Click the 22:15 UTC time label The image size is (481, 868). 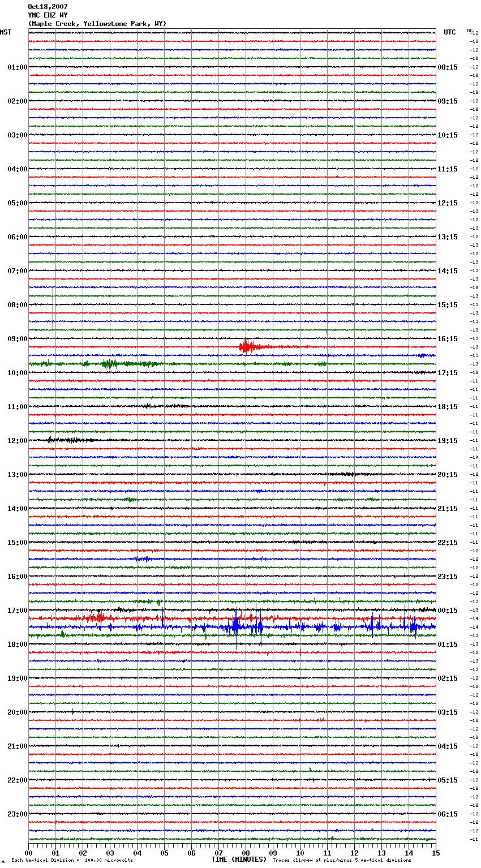tap(448, 543)
